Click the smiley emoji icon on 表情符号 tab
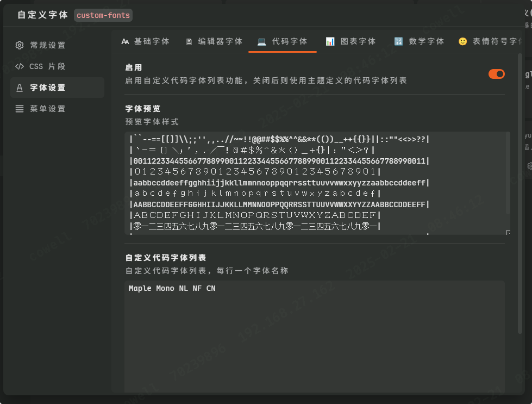 (x=463, y=41)
